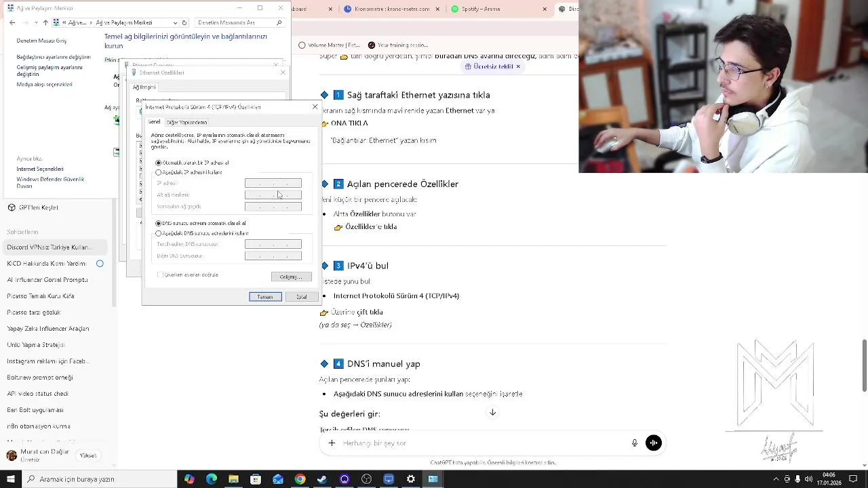Viewport: 868px width, 488px height.
Task: Click the microphone dictation icon
Action: point(635,443)
